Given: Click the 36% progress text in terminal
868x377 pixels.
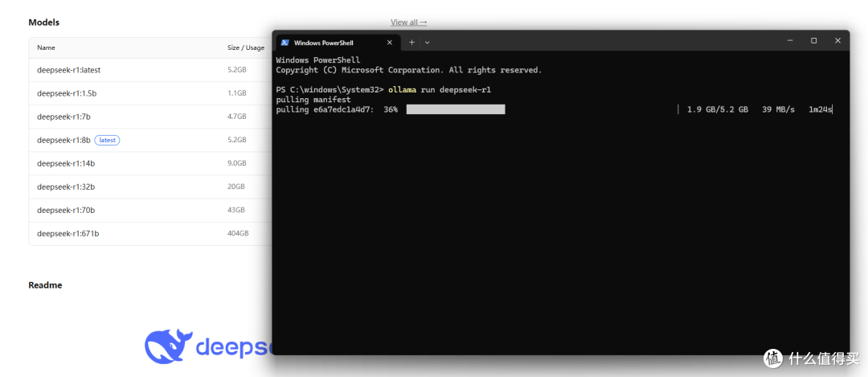Looking at the screenshot, I should click(391, 109).
